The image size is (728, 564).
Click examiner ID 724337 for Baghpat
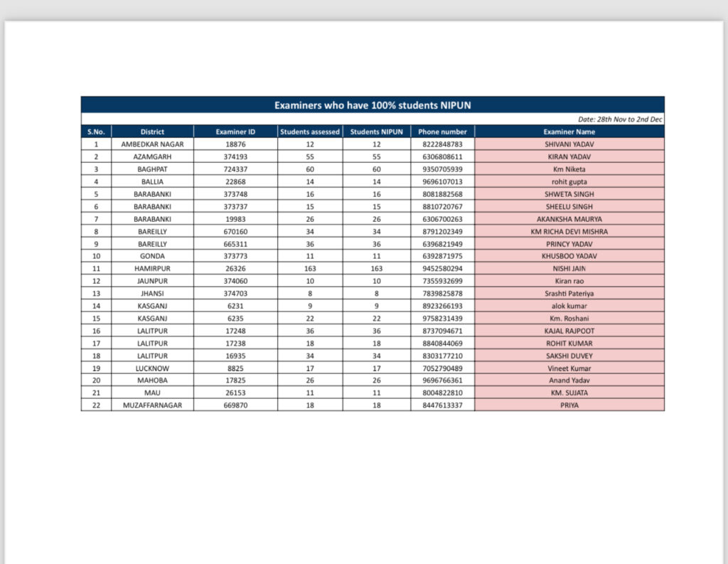(235, 169)
